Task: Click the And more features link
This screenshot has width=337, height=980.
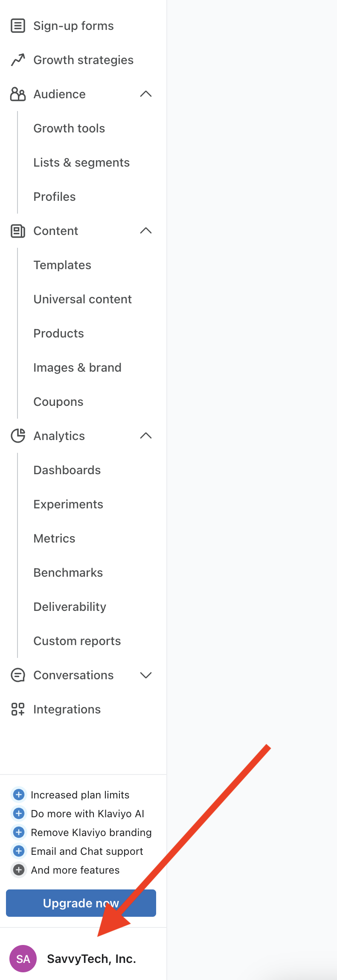Action: coord(75,870)
